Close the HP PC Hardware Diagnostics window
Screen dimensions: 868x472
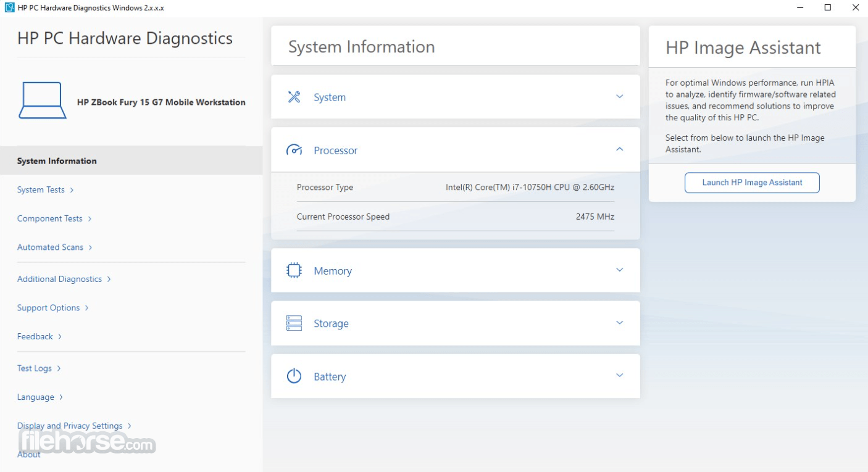point(855,8)
